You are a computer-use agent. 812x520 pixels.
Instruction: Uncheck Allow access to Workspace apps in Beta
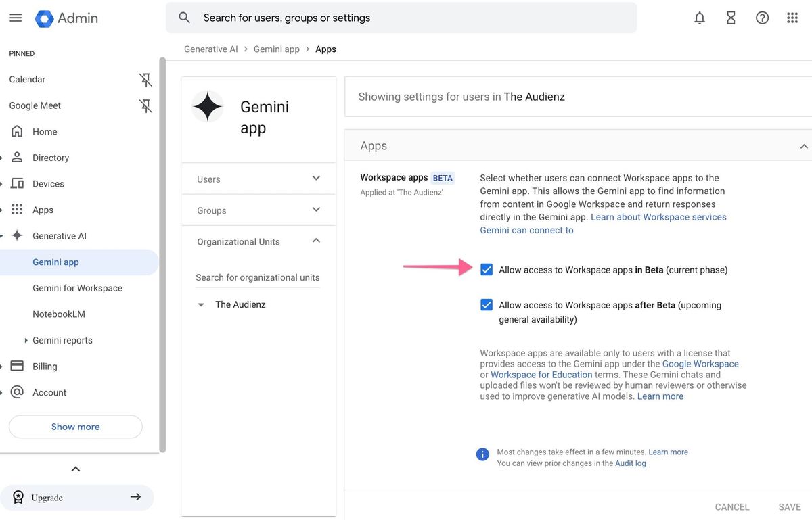tap(486, 268)
